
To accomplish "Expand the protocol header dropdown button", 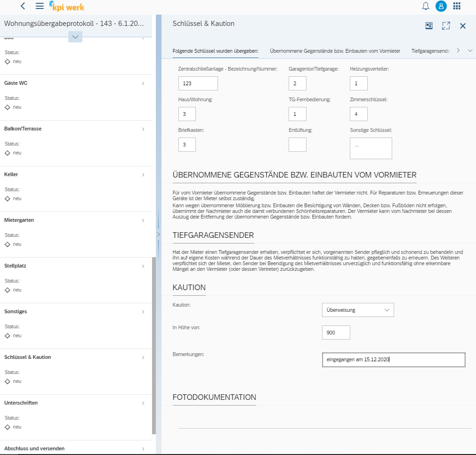I will (75, 37).
